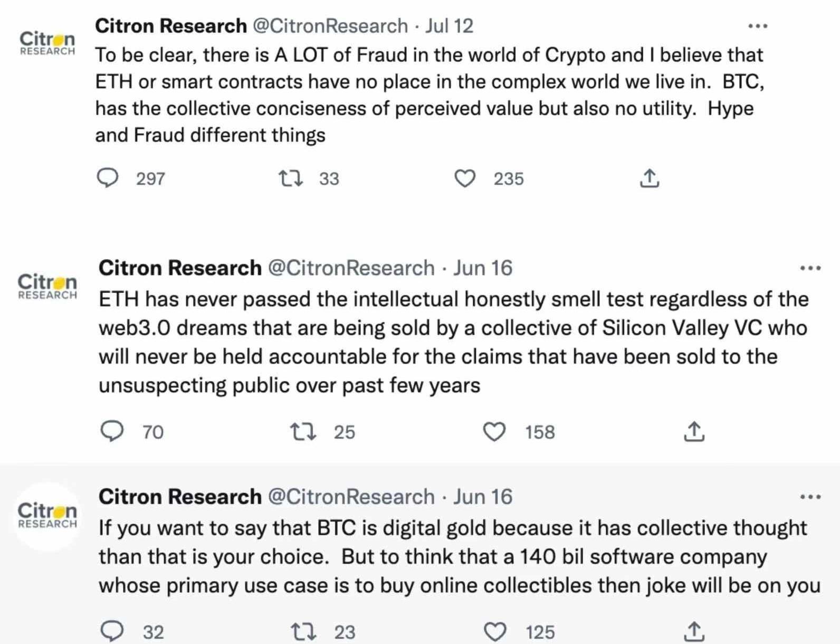
Task: Retweet the BTC digital gold tweet
Action: tap(304, 631)
